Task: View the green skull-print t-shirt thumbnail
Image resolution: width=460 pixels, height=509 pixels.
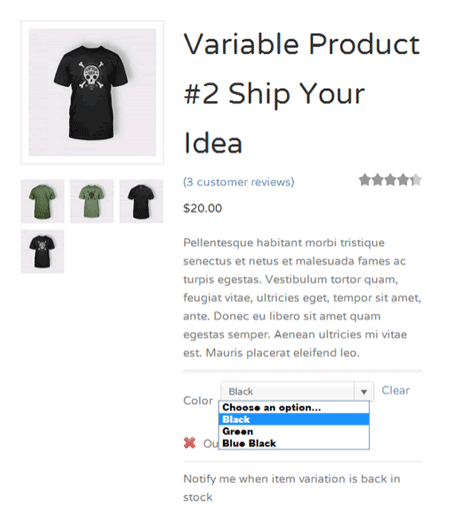Action: pos(92,201)
